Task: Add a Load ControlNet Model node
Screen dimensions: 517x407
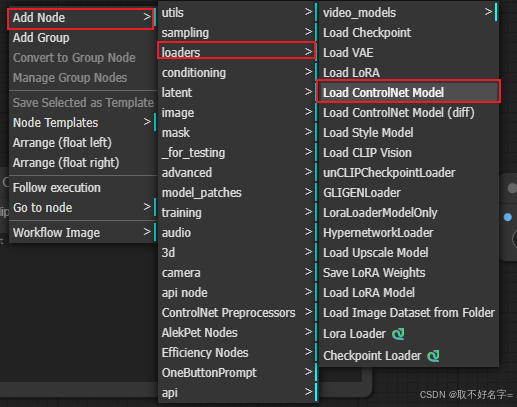Action: 409,91
